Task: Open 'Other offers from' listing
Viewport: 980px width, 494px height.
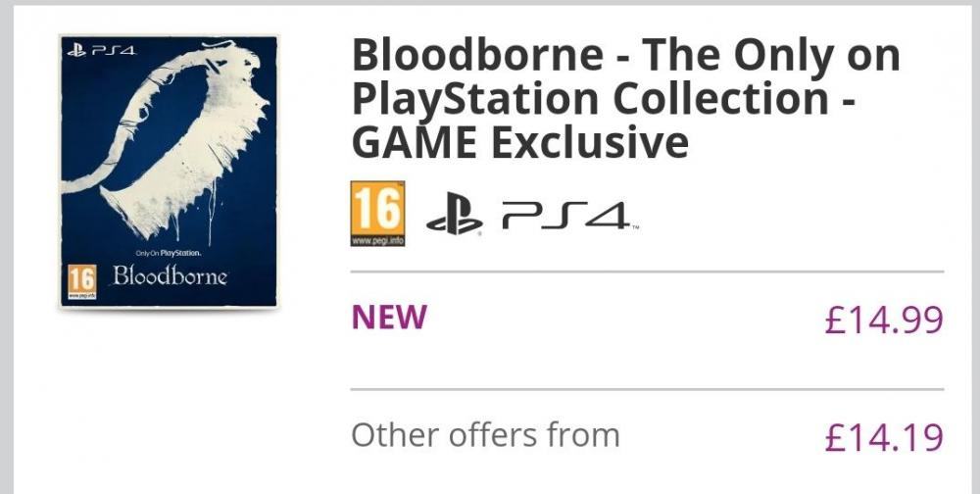Action: (x=485, y=434)
